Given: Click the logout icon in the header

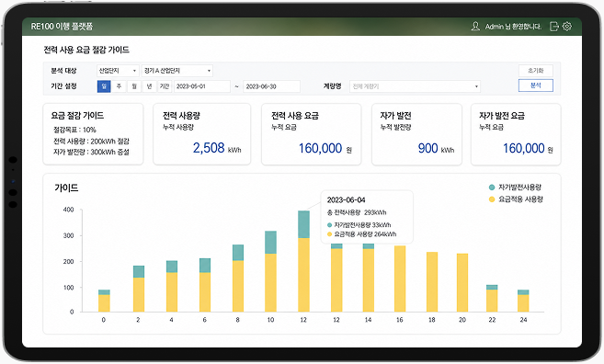Looking at the screenshot, I should (x=554, y=26).
